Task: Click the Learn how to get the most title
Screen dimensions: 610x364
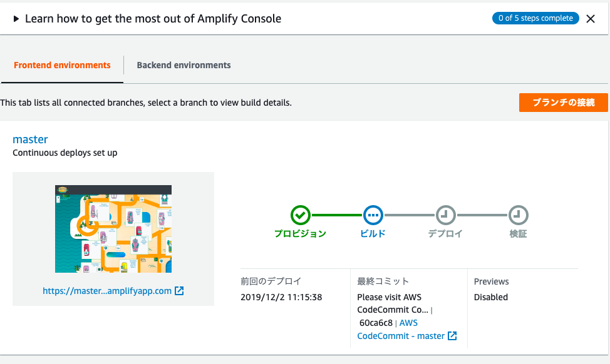Action: click(x=153, y=19)
